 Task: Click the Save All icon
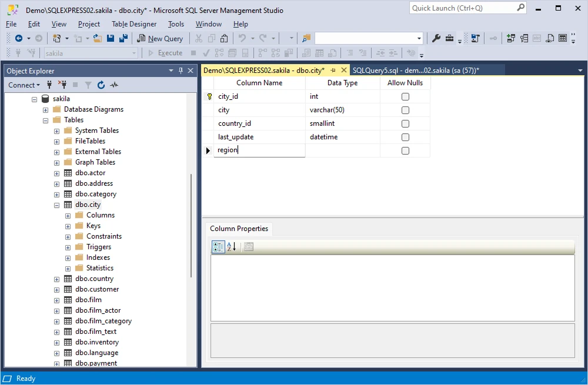[x=123, y=38]
